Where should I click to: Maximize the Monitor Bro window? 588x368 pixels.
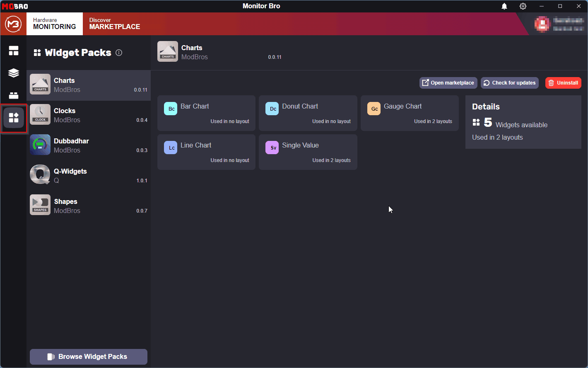560,6
